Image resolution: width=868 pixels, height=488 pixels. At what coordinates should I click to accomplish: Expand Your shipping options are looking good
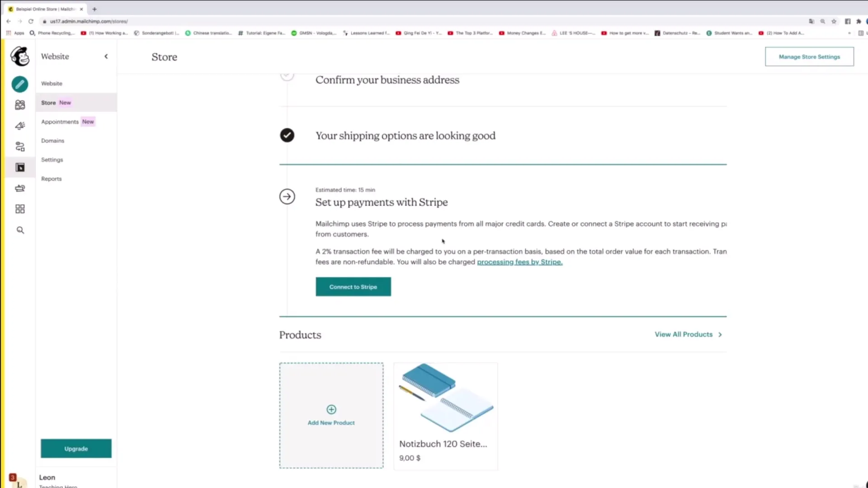pyautogui.click(x=406, y=136)
